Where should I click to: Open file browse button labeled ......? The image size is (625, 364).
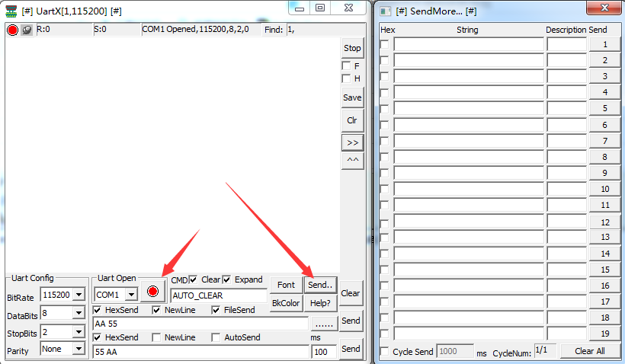(324, 324)
